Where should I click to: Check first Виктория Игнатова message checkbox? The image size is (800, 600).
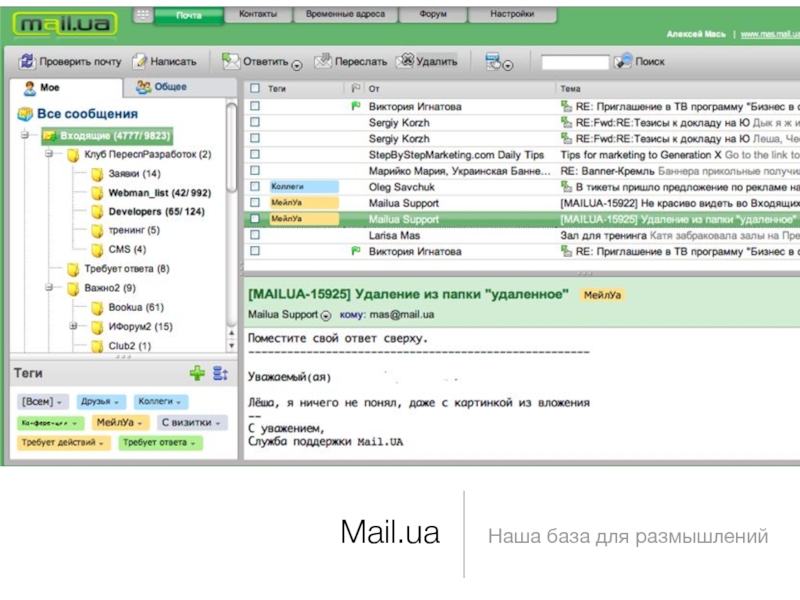(x=255, y=106)
